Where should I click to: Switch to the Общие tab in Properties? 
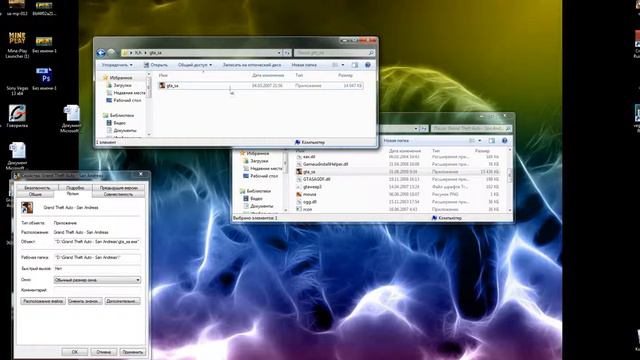[35, 194]
